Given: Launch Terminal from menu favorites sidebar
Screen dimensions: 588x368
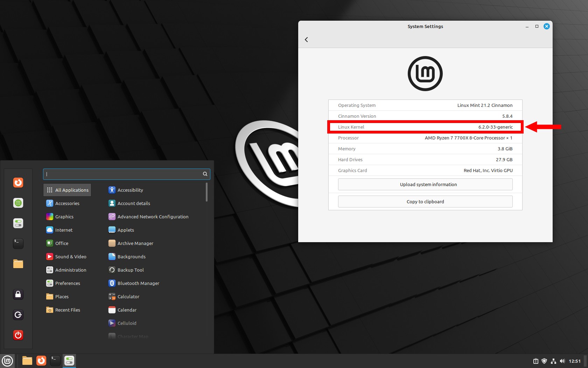Looking at the screenshot, I should (18, 244).
